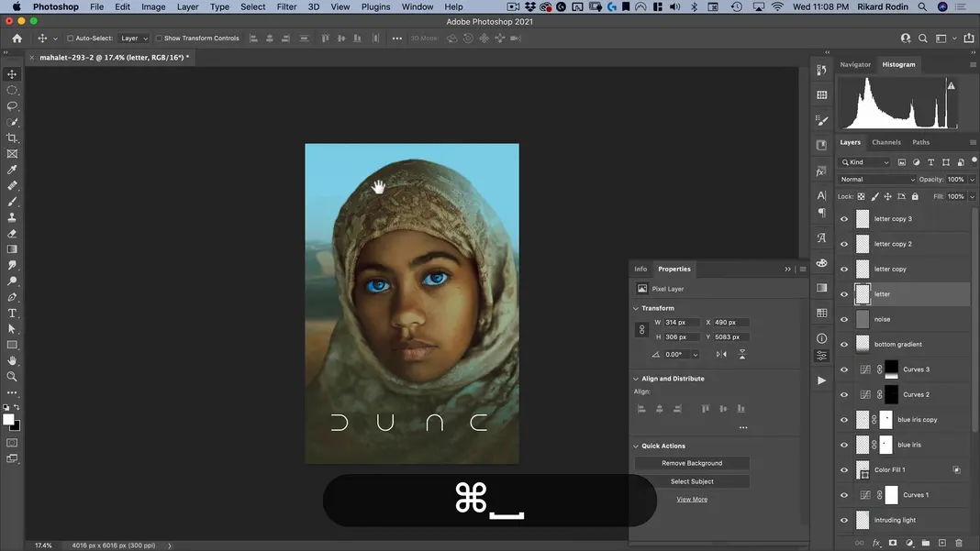The width and height of the screenshot is (980, 551).
Task: Switch to the Paths tab
Action: pyautogui.click(x=920, y=142)
